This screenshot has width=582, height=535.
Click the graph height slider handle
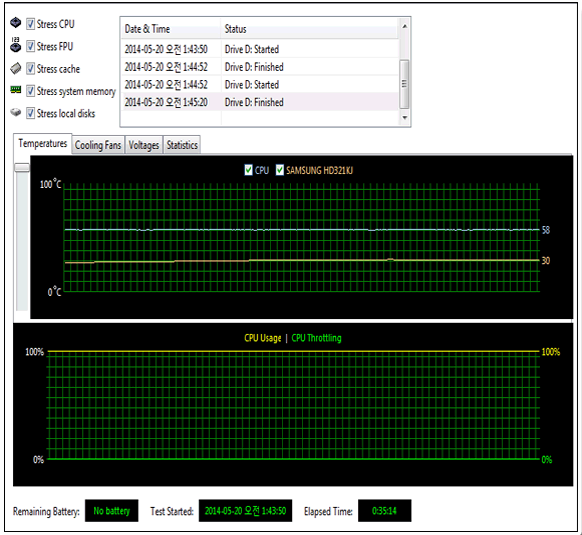click(22, 167)
